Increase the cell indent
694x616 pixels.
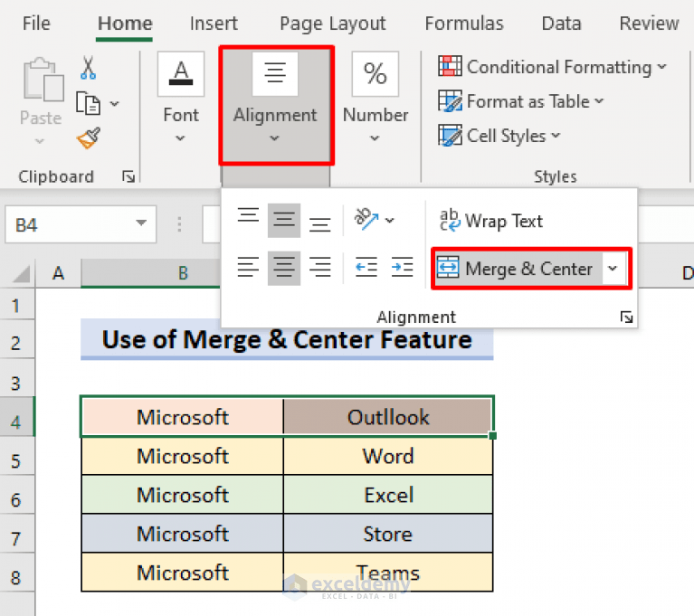(x=402, y=268)
